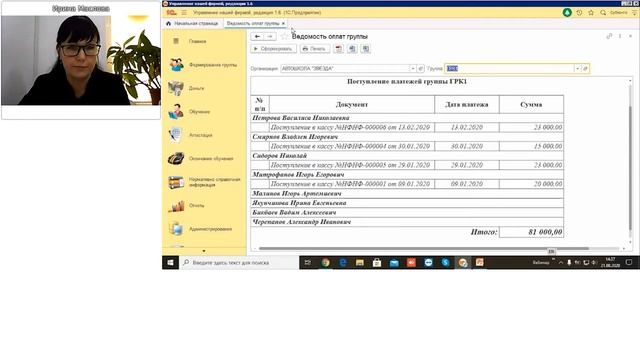Expand the sidebar sections down arrow
The width and height of the screenshot is (640, 360).
point(204,251)
